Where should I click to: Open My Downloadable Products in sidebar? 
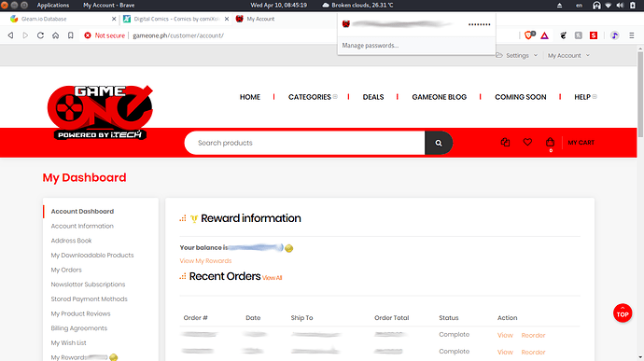92,255
